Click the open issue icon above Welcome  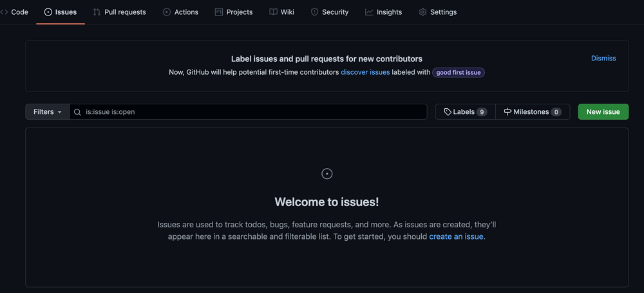[x=327, y=174]
